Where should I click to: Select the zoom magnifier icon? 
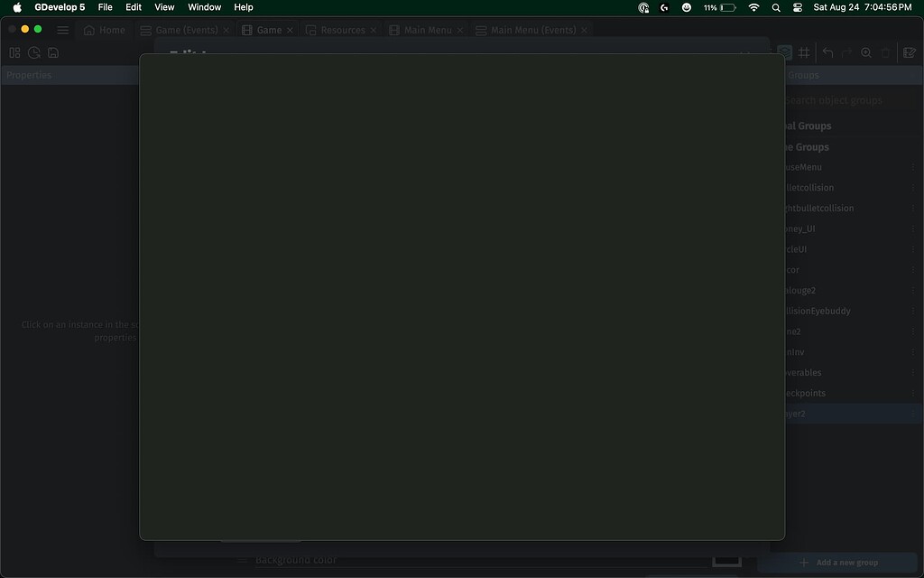(866, 52)
